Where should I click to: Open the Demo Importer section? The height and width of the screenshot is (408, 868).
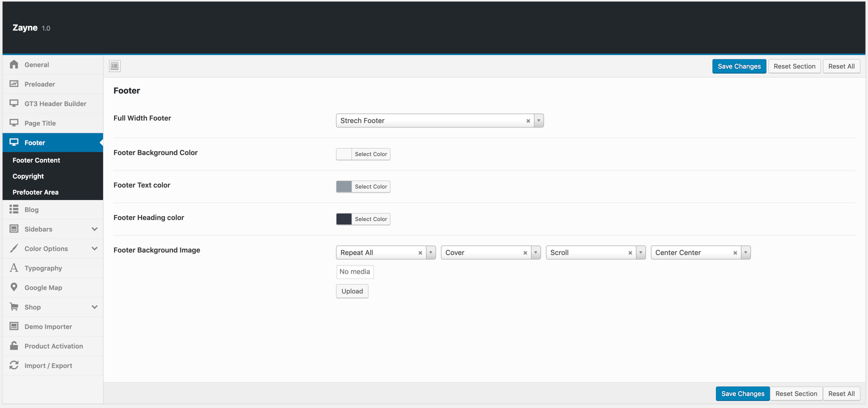tap(52, 326)
